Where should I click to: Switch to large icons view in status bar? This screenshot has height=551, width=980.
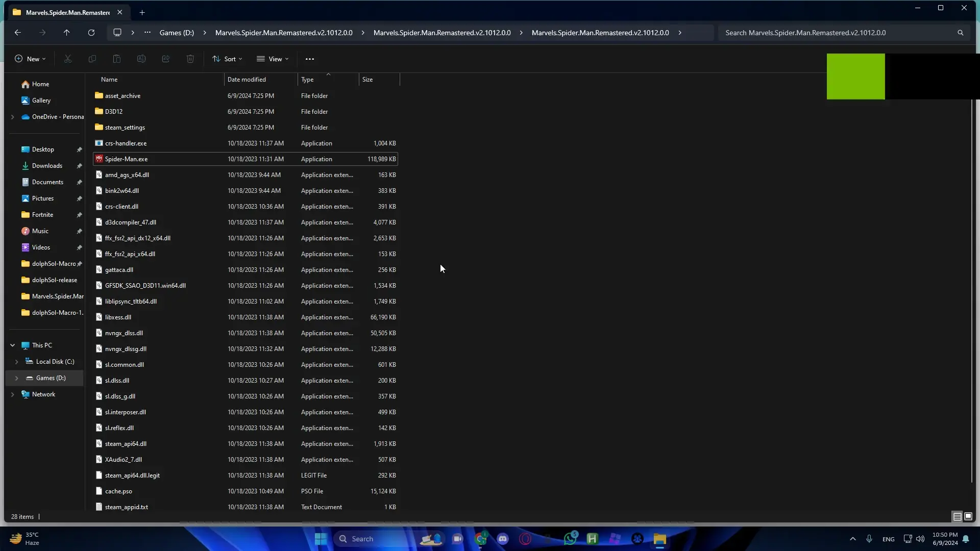tap(968, 516)
